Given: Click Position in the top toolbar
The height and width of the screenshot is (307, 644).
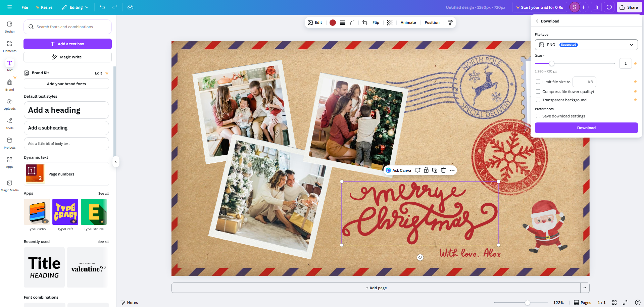Looking at the screenshot, I should (x=432, y=22).
